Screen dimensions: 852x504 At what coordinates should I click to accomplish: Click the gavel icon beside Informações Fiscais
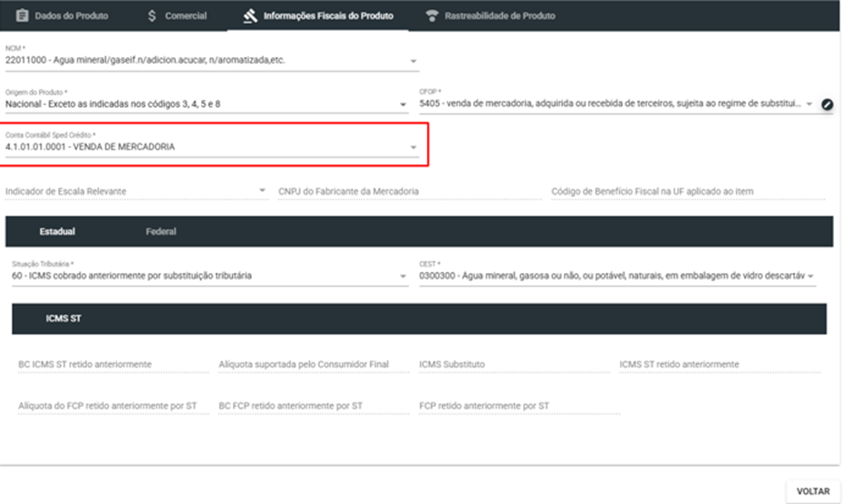click(x=250, y=15)
